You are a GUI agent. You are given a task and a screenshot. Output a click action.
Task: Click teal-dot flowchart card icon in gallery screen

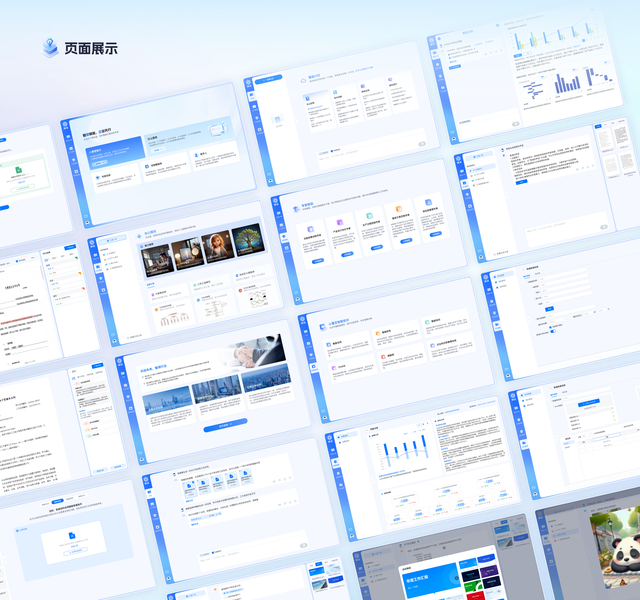point(198,300)
